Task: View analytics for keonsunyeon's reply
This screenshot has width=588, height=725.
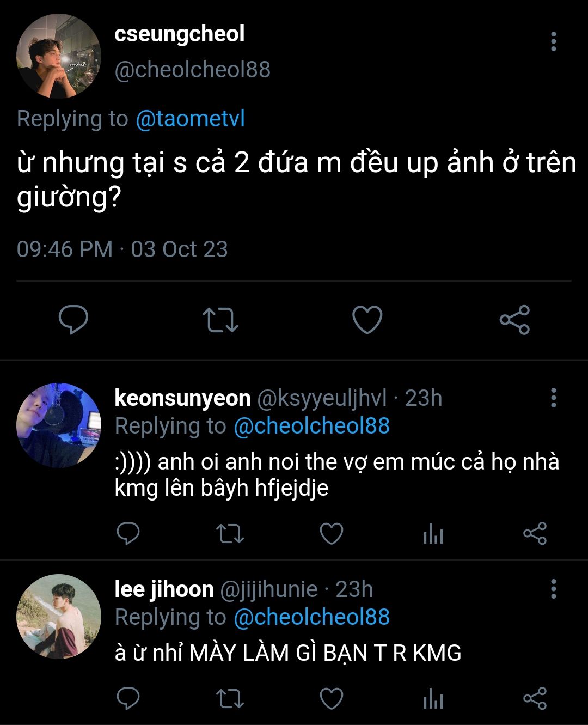Action: point(433,534)
